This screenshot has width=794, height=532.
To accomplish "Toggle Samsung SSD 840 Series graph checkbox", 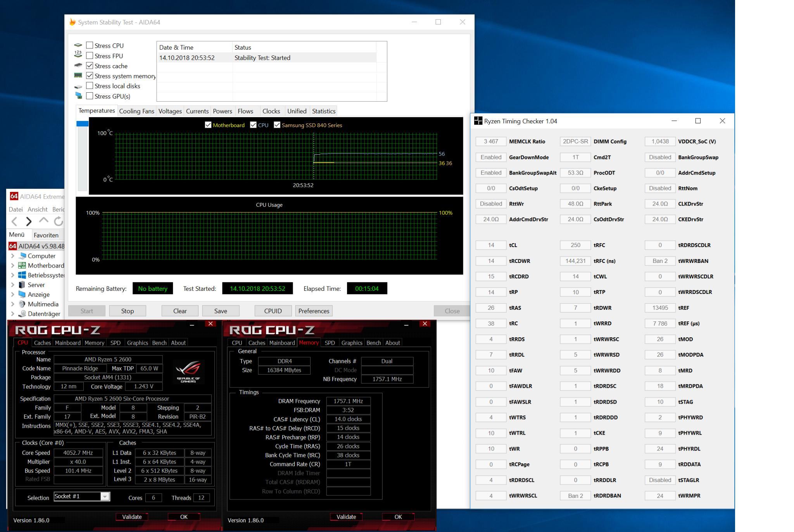I will point(277,125).
